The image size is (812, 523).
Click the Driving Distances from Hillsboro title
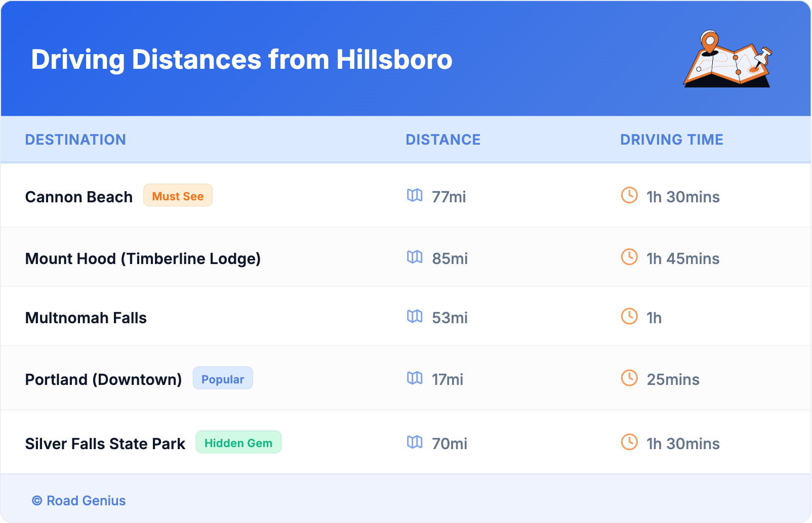pyautogui.click(x=241, y=59)
